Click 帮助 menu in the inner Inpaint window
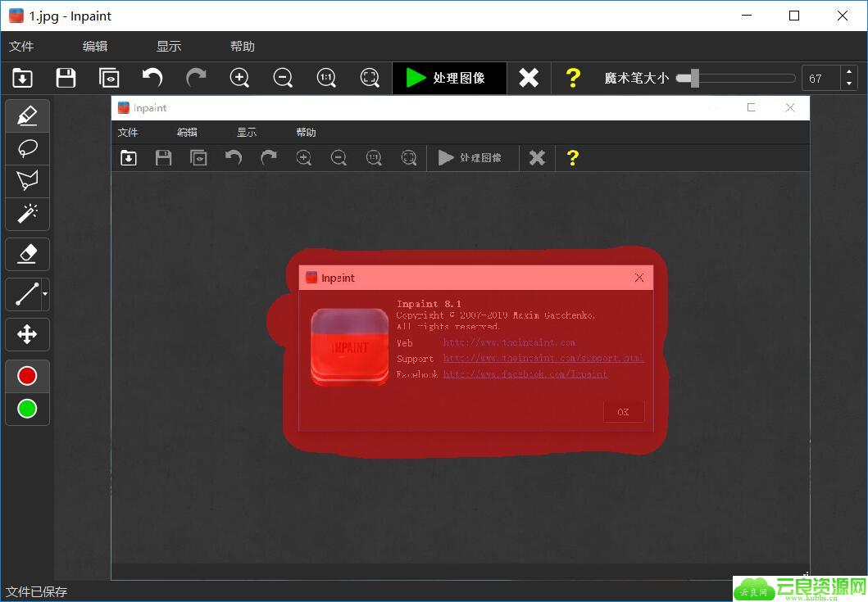868x602 pixels. point(306,132)
